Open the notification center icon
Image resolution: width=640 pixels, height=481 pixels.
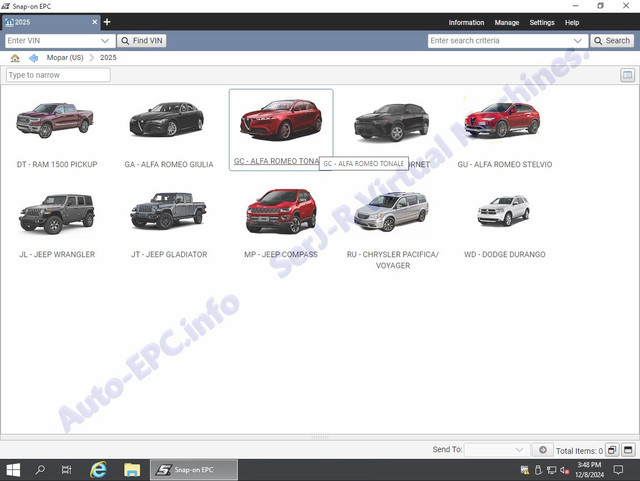click(x=618, y=470)
